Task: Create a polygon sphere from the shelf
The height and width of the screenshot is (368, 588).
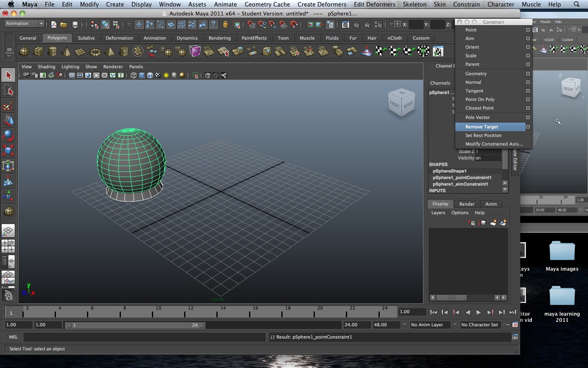Action: point(24,52)
